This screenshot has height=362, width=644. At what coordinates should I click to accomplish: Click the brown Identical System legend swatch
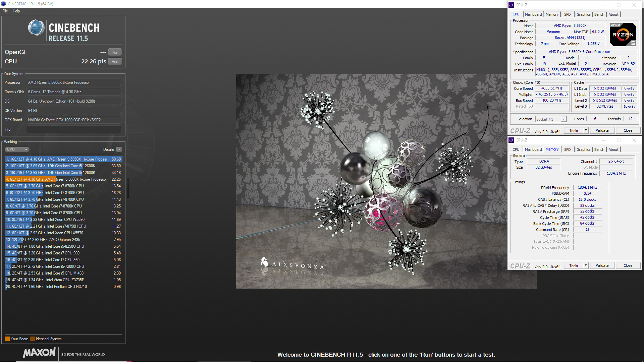32,339
